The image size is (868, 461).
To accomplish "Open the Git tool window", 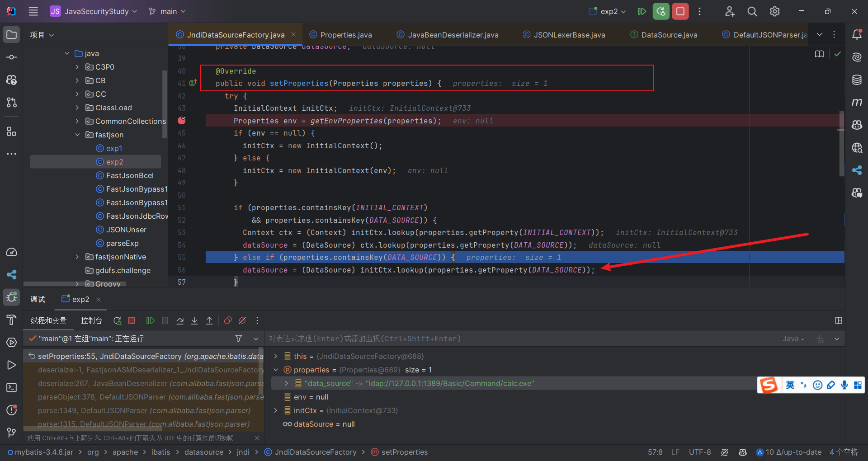I will click(x=12, y=433).
